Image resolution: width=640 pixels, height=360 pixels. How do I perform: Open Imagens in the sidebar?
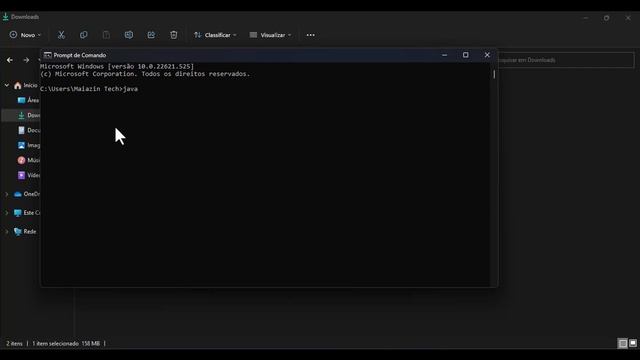point(28,145)
